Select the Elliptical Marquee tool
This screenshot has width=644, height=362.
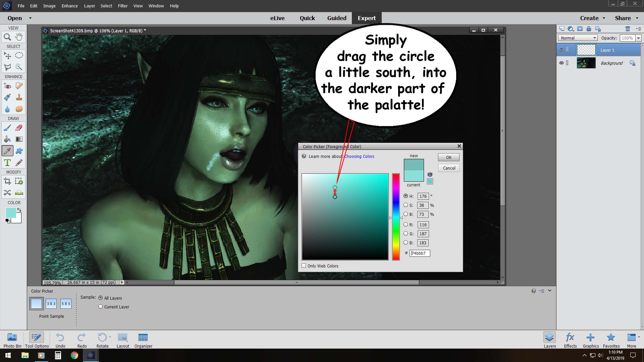pos(19,55)
